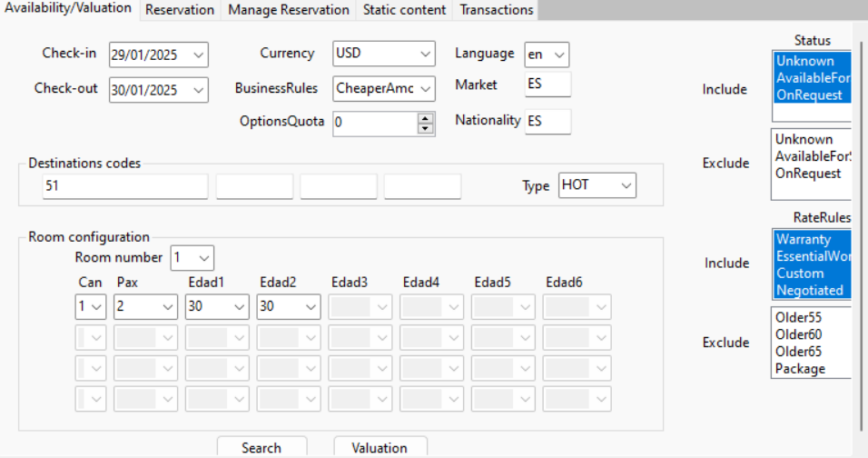Click the Market text field
This screenshot has height=458, width=868.
[547, 85]
